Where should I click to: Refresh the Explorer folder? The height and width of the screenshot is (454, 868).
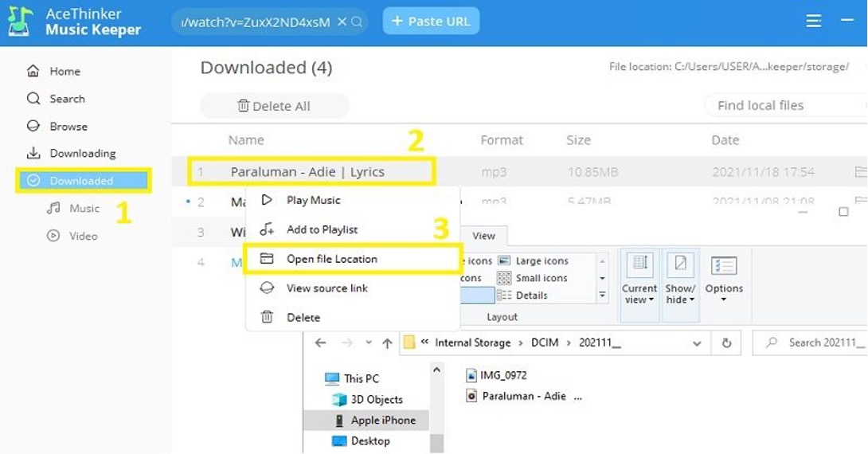point(727,343)
